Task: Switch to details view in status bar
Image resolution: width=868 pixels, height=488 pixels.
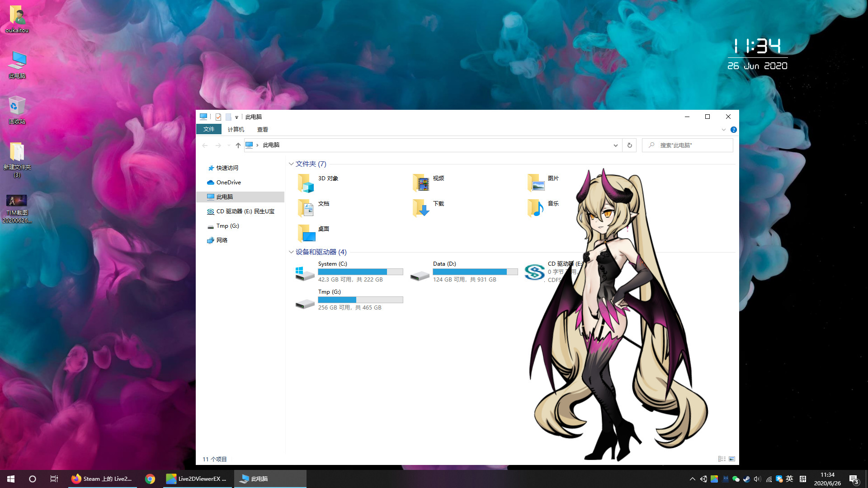Action: tap(722, 459)
